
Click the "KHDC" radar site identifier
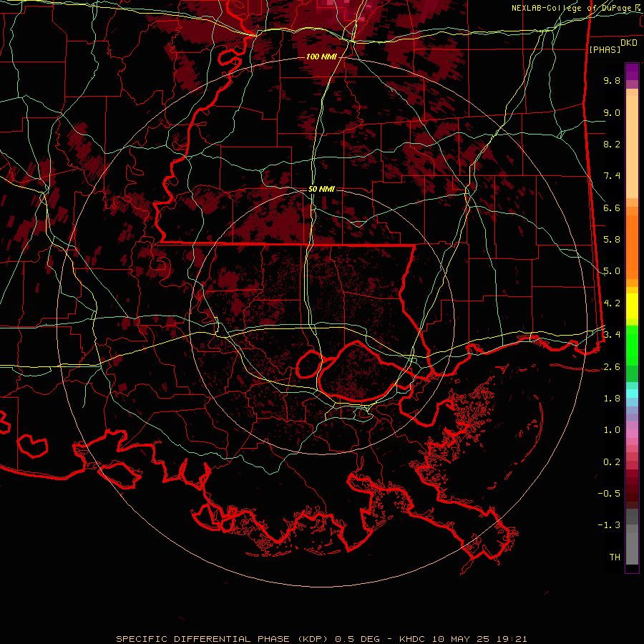[x=414, y=639]
